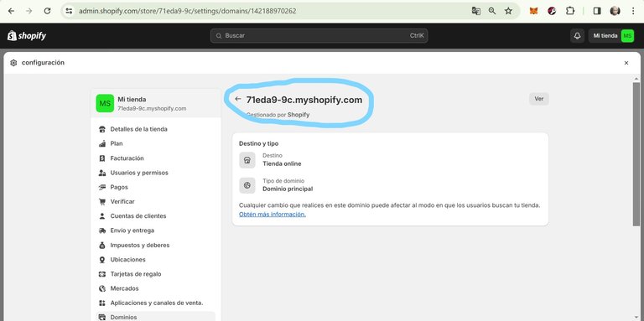The width and height of the screenshot is (644, 321).
Task: Click the browser forward arrow
Action: [x=29, y=11]
